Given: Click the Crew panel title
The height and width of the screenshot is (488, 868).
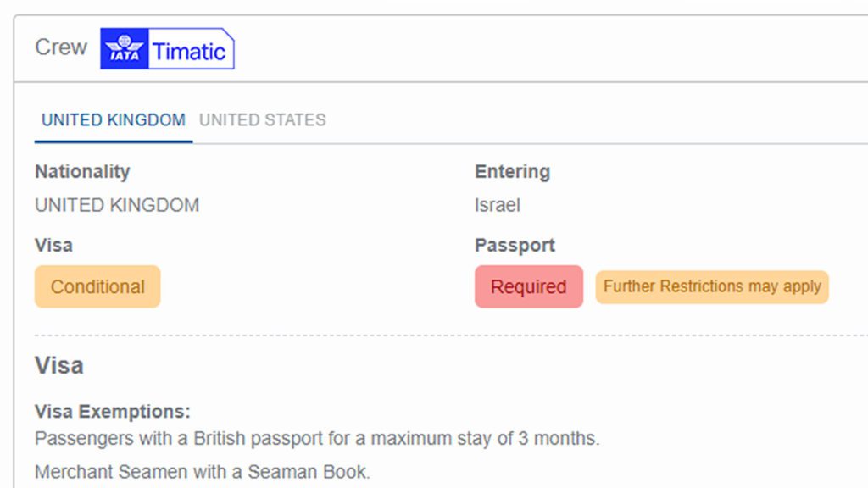Looking at the screenshot, I should [x=61, y=47].
